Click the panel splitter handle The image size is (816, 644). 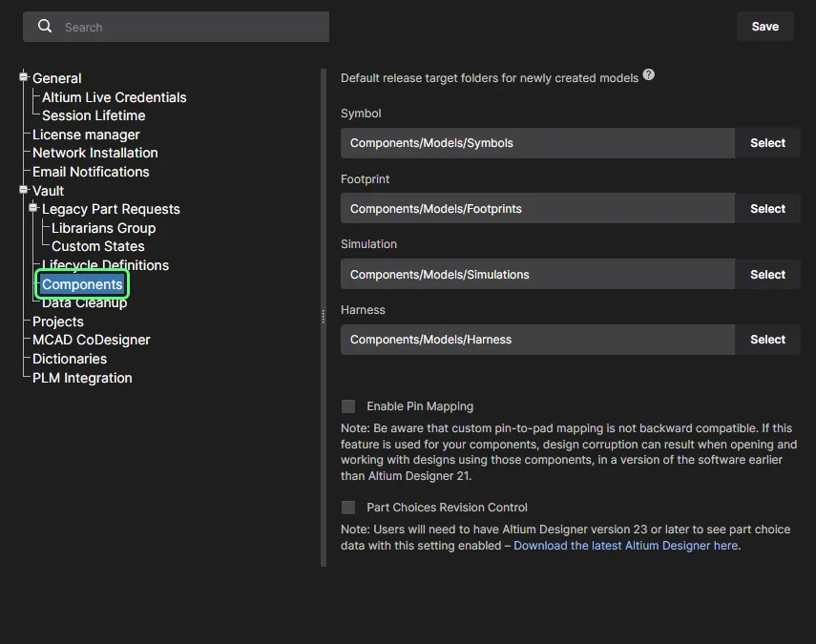[x=324, y=318]
